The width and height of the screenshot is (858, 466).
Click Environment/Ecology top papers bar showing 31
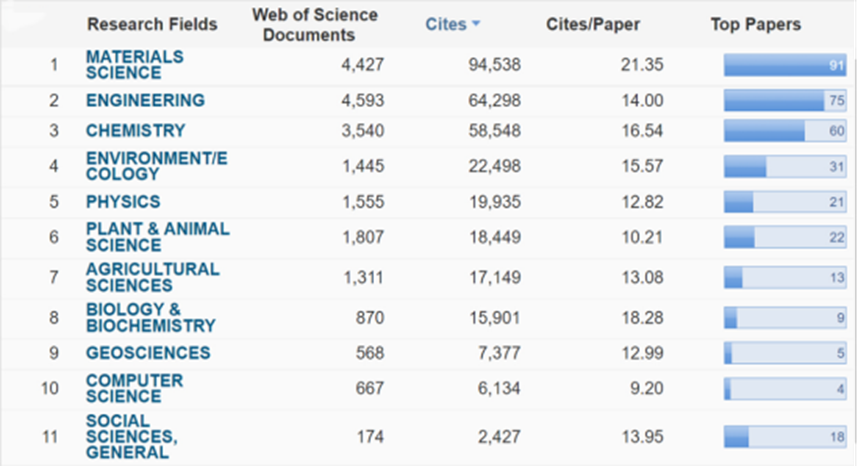pyautogui.click(x=785, y=167)
